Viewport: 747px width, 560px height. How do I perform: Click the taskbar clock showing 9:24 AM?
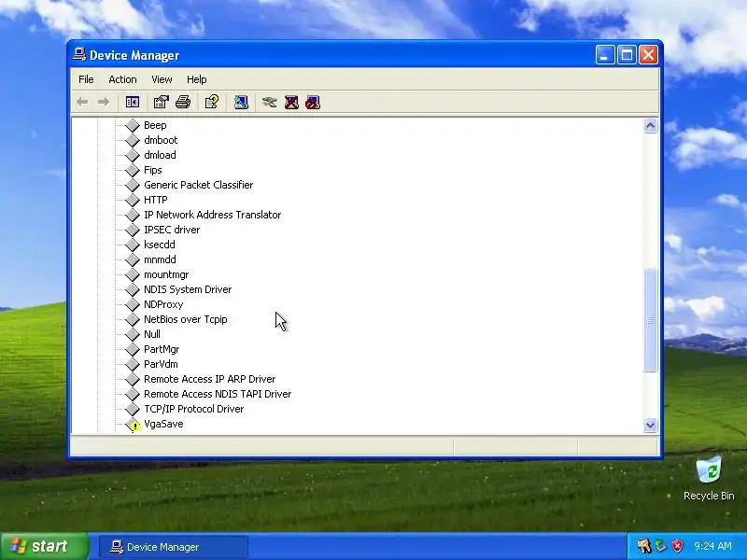click(x=712, y=546)
